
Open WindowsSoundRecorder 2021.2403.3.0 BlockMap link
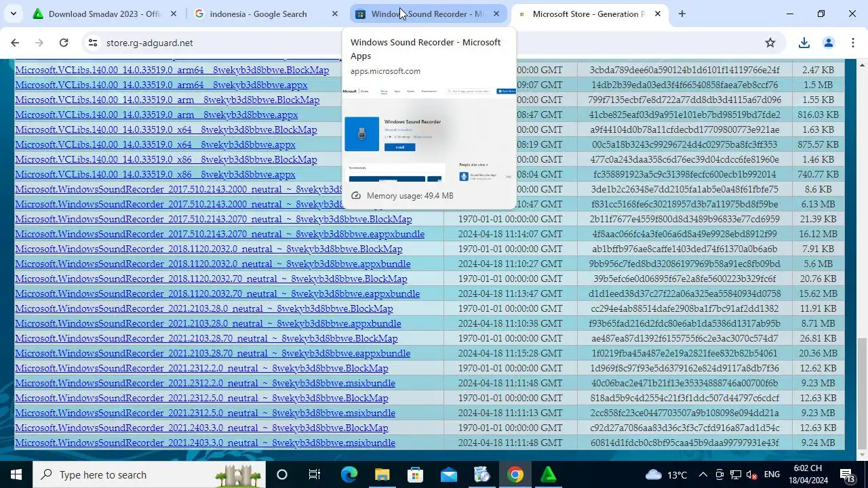pos(201,428)
